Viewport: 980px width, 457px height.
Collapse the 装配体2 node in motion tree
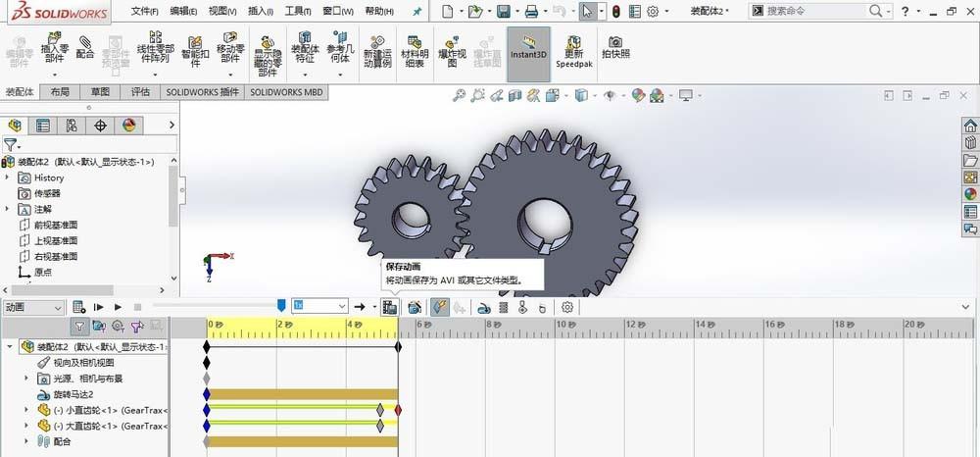click(x=10, y=346)
